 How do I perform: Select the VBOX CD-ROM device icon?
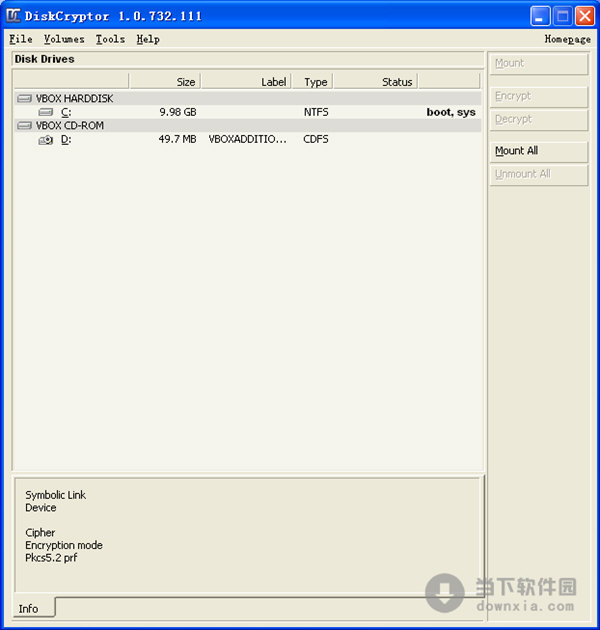[24, 126]
